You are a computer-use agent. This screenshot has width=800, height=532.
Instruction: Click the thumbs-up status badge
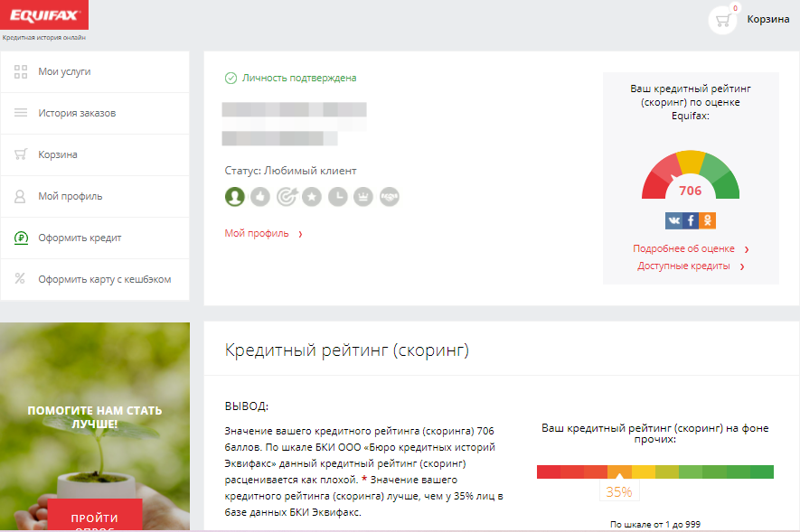pos(260,196)
